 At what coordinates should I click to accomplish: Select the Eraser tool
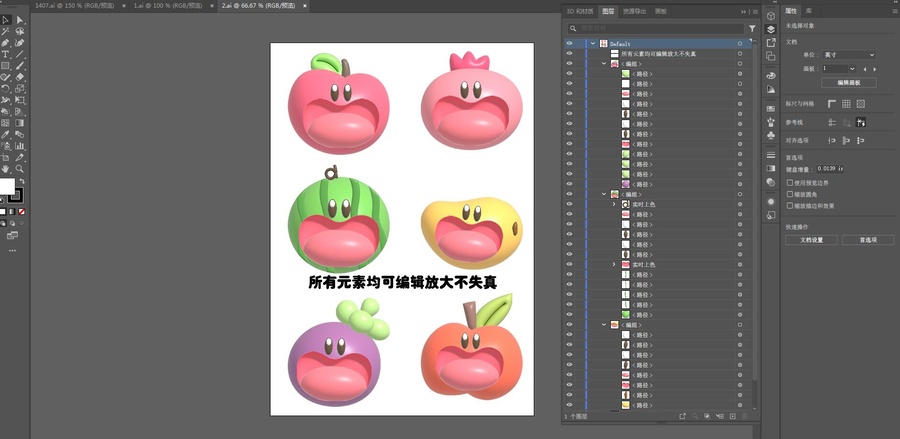pyautogui.click(x=20, y=77)
